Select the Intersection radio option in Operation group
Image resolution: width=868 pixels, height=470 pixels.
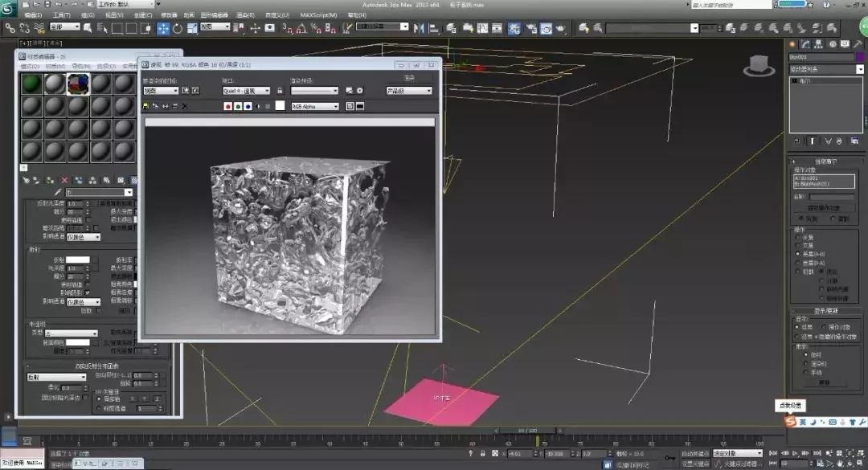click(798, 245)
